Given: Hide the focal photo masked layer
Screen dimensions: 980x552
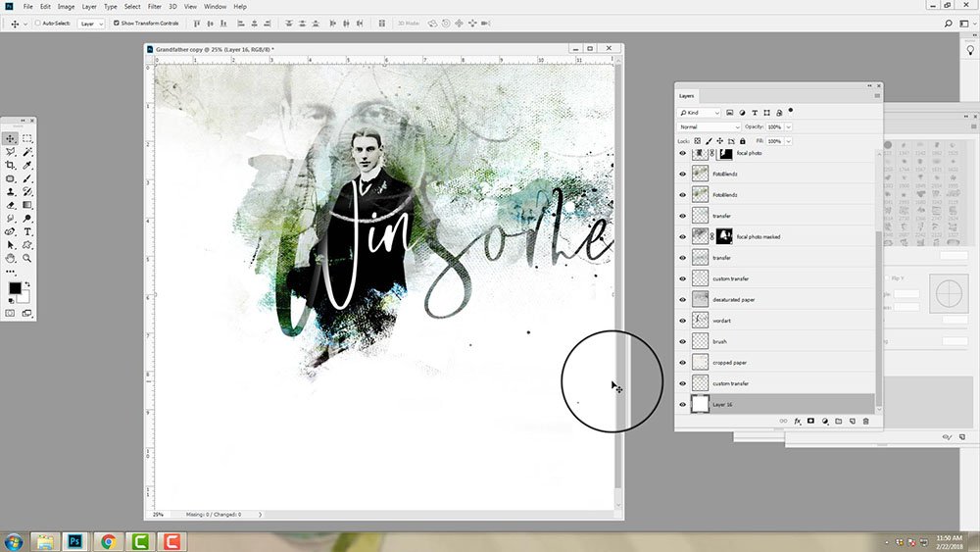Looking at the screenshot, I should click(682, 237).
